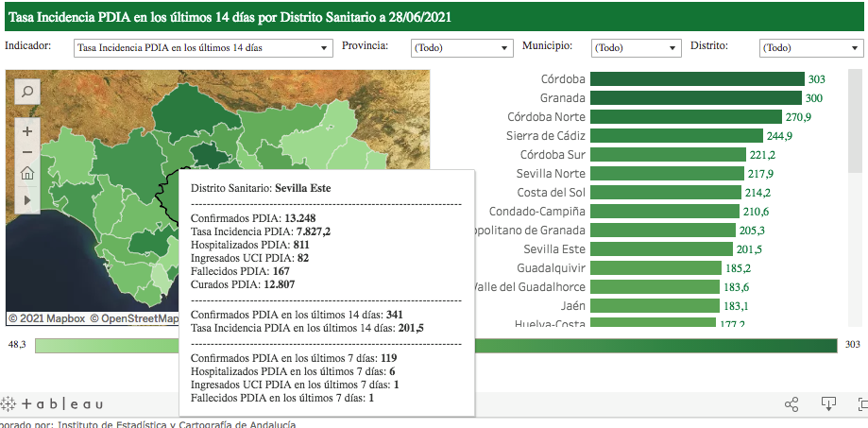Zoom in on the map
Screen dimensions: 868x428
coord(27,131)
